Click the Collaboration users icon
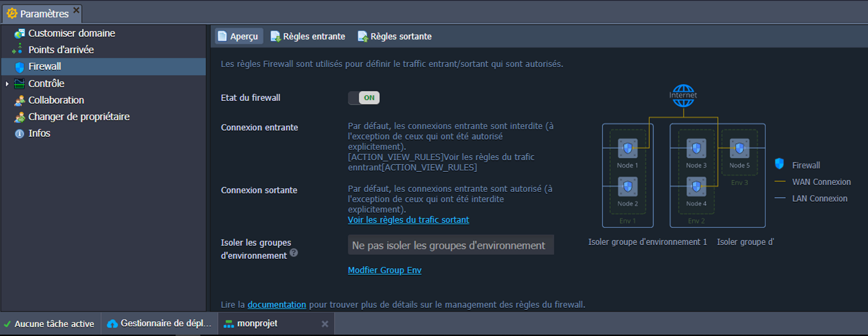 [19, 100]
